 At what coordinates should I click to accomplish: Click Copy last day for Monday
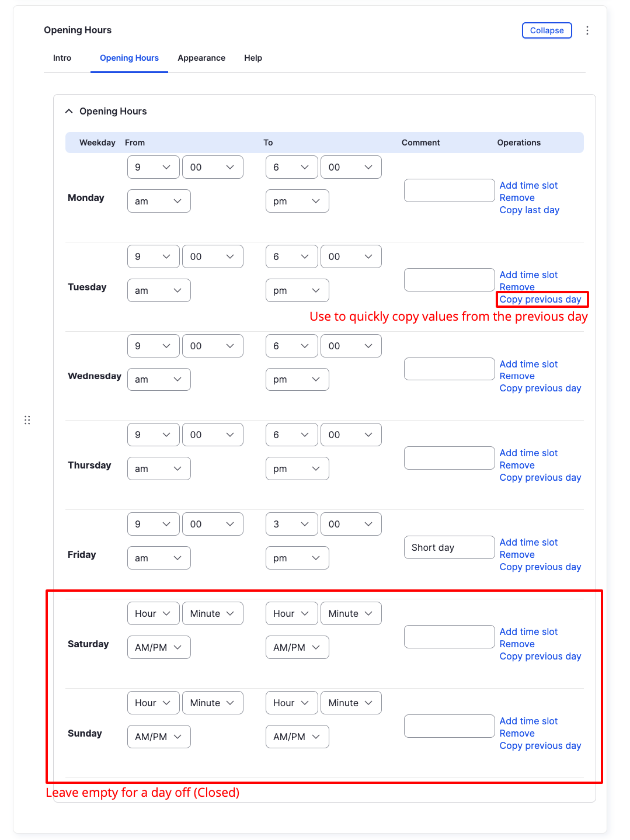tap(529, 210)
